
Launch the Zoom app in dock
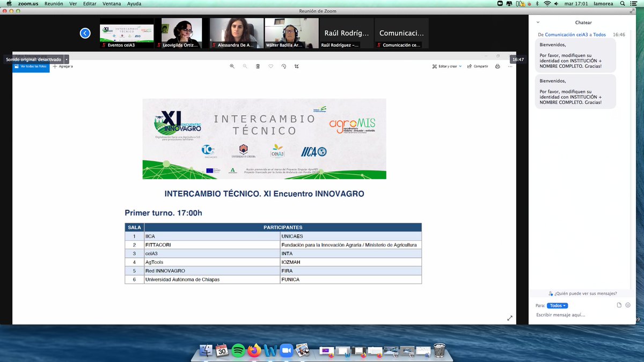coord(287,351)
